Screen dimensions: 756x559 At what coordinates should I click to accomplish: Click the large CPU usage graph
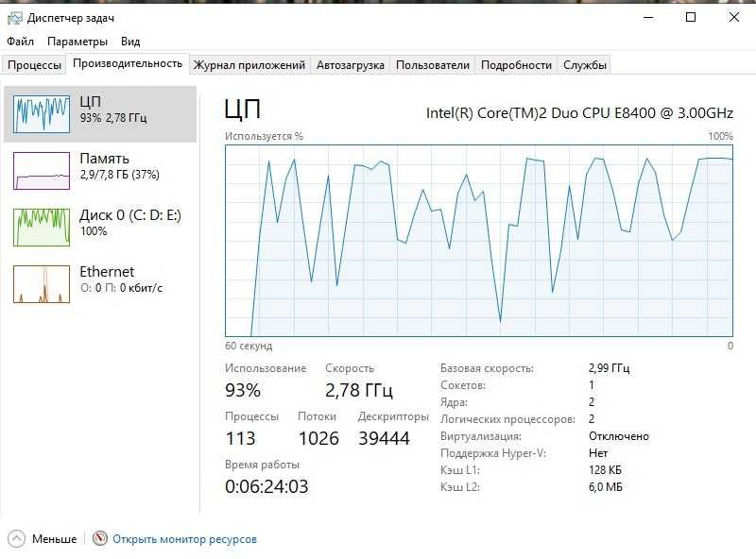(479, 241)
